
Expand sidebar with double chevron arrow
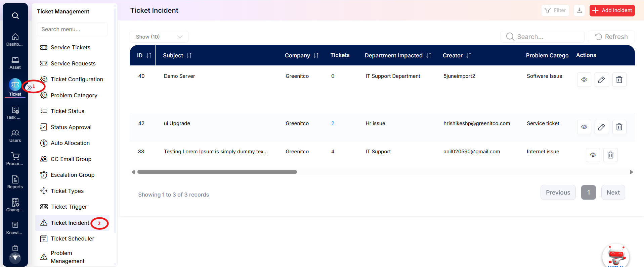30,88
